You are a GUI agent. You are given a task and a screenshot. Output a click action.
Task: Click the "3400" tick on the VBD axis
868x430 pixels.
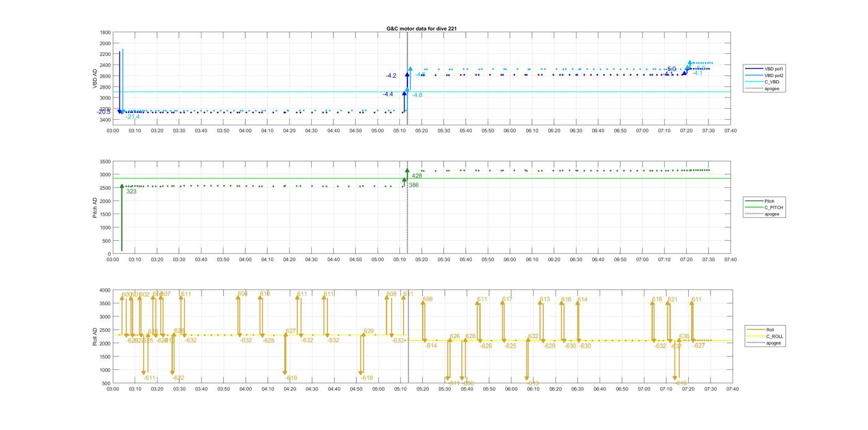point(105,120)
